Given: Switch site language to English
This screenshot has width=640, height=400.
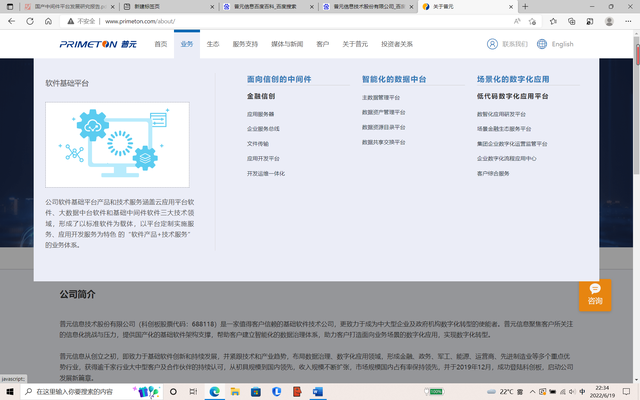Looking at the screenshot, I should 562,44.
